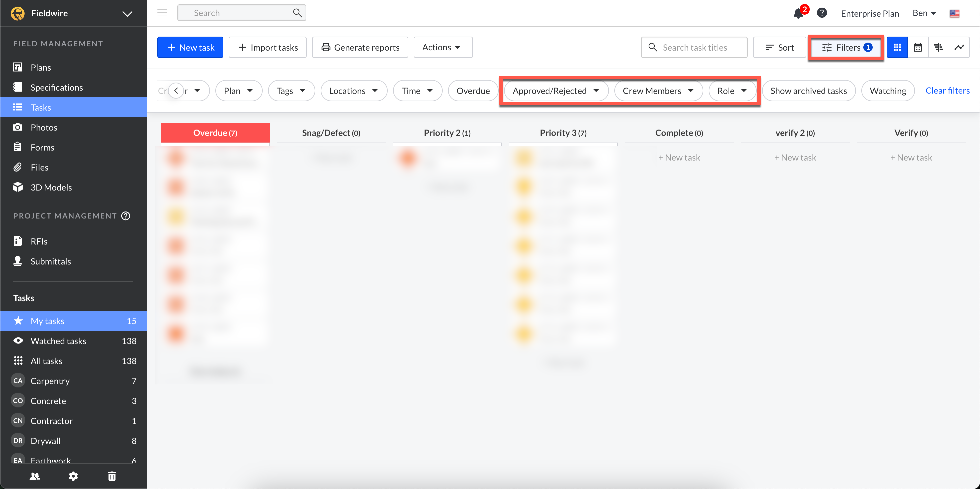Image resolution: width=980 pixels, height=489 pixels.
Task: Select My tasks list
Action: tap(73, 321)
